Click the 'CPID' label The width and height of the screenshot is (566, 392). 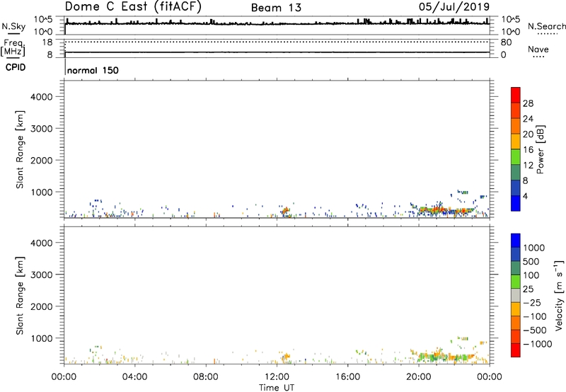pos(16,67)
